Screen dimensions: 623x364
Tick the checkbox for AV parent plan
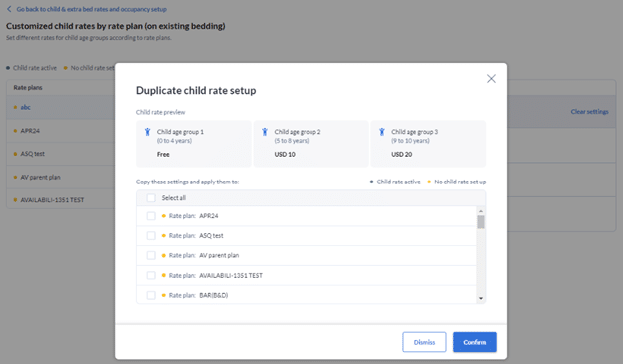[x=151, y=255]
